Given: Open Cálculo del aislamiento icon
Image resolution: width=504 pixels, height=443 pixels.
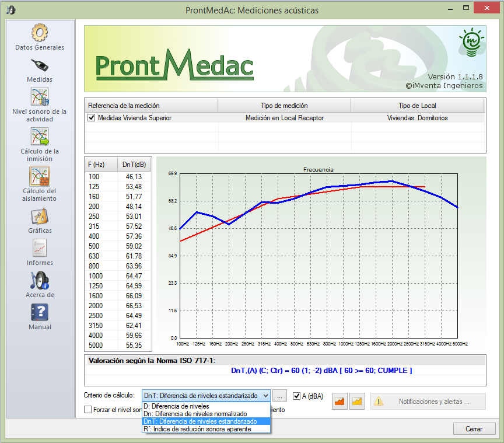Looking at the screenshot, I should coord(40,176).
